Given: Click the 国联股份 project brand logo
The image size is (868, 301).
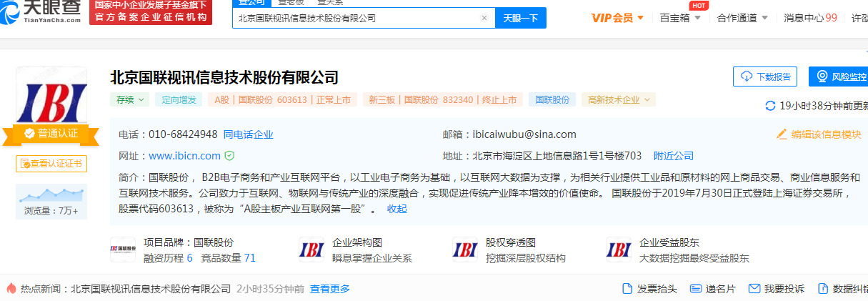Looking at the screenshot, I should (123, 250).
